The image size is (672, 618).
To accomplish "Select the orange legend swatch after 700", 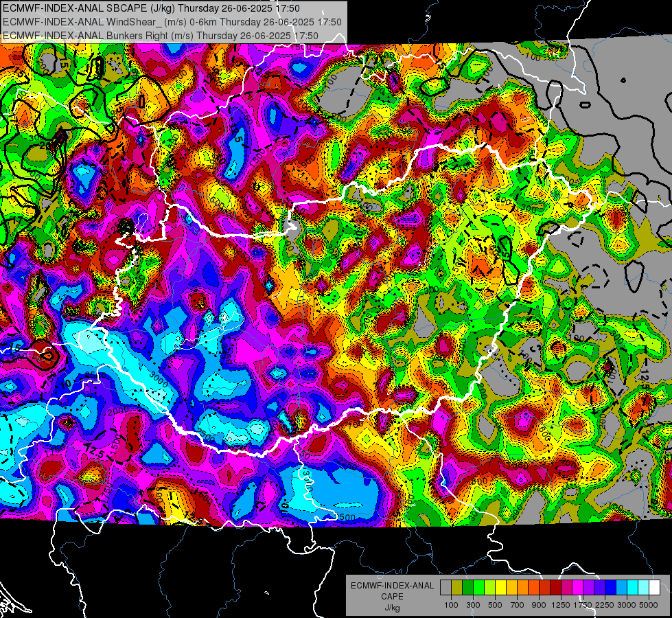I will (x=523, y=588).
